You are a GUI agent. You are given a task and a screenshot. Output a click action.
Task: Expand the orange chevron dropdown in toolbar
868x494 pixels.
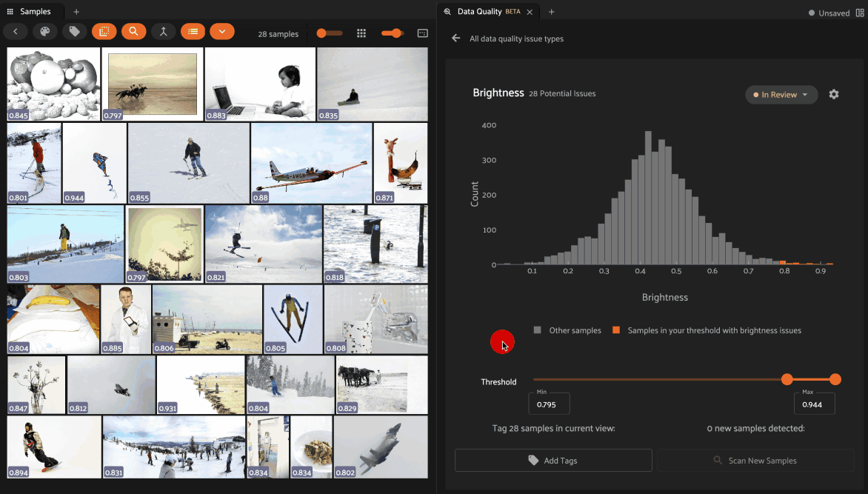coord(222,32)
